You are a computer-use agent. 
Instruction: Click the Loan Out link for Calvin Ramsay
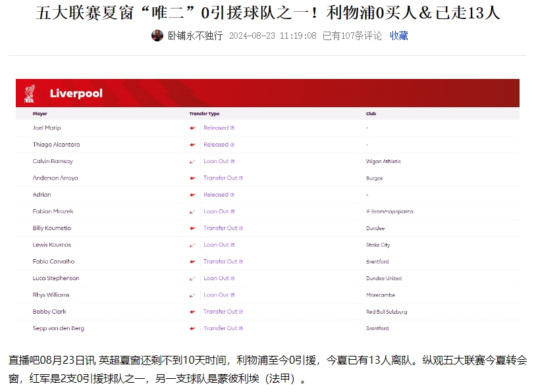217,161
